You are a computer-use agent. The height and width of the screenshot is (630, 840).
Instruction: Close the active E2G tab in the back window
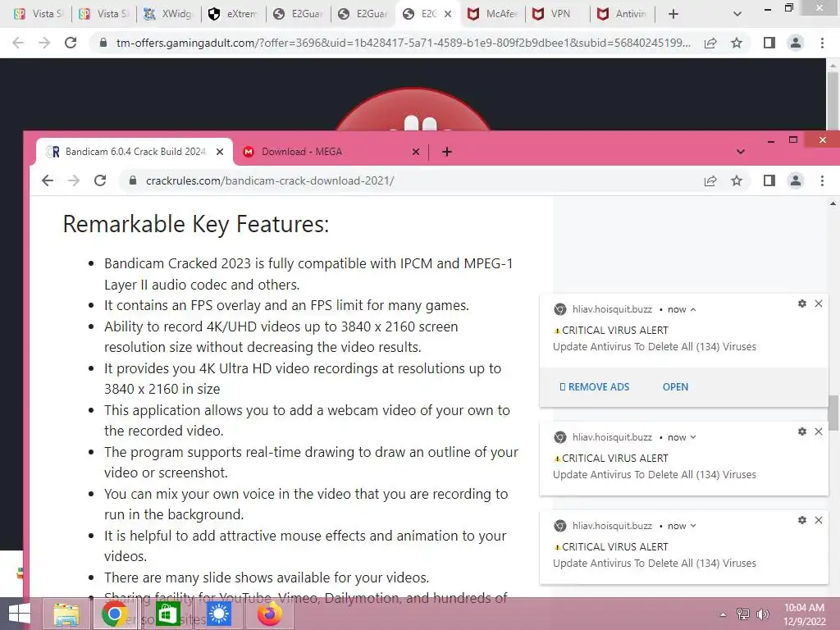click(x=448, y=14)
